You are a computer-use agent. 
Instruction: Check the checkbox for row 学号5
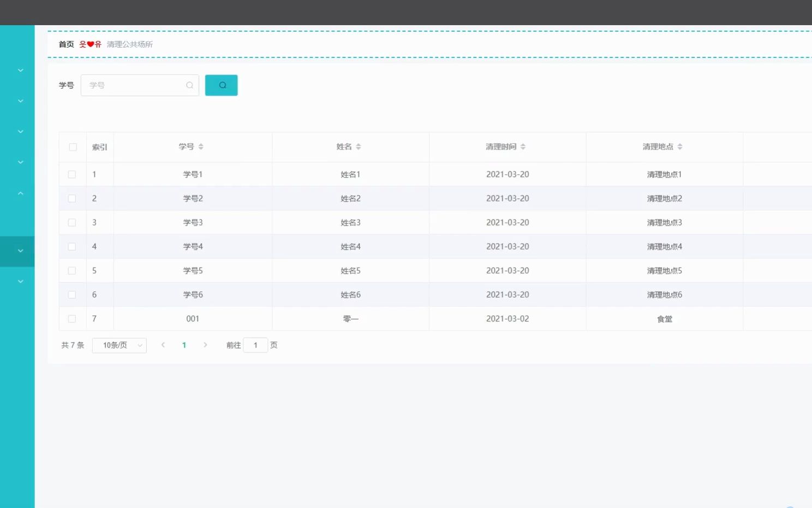tap(72, 270)
